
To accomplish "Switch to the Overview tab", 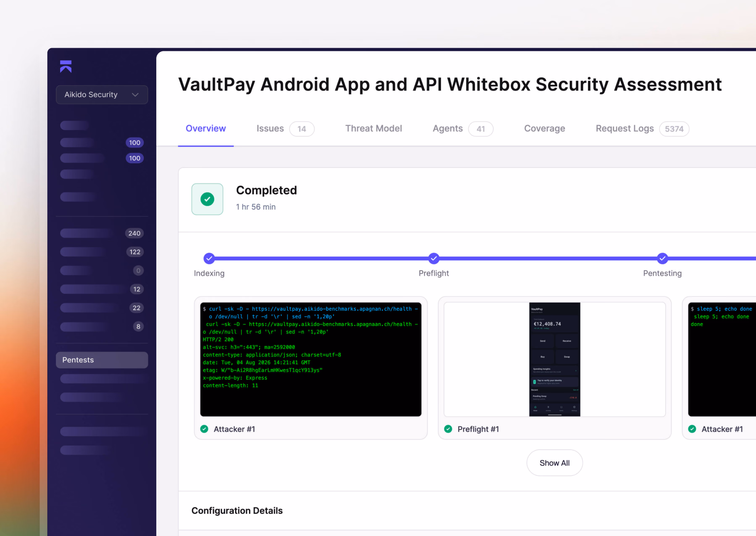I will point(206,128).
